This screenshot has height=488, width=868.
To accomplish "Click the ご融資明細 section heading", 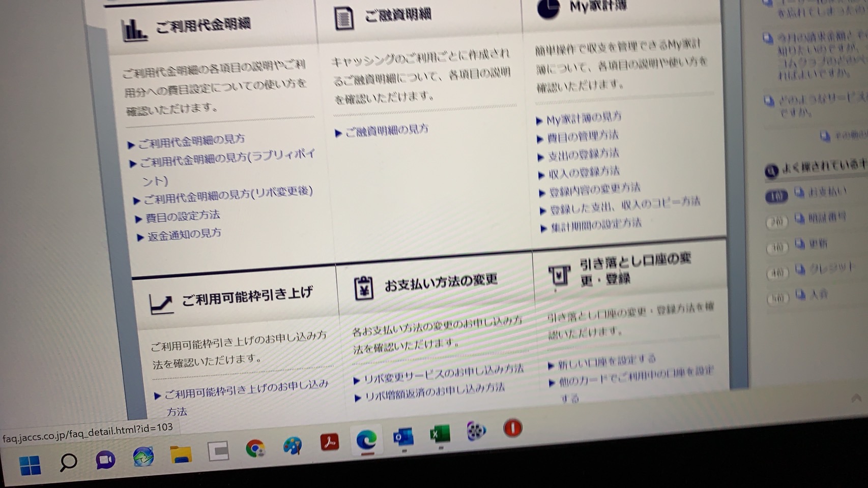I will coord(398,15).
